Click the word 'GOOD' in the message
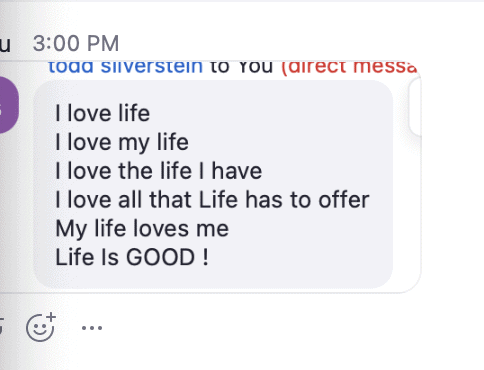 pos(160,257)
